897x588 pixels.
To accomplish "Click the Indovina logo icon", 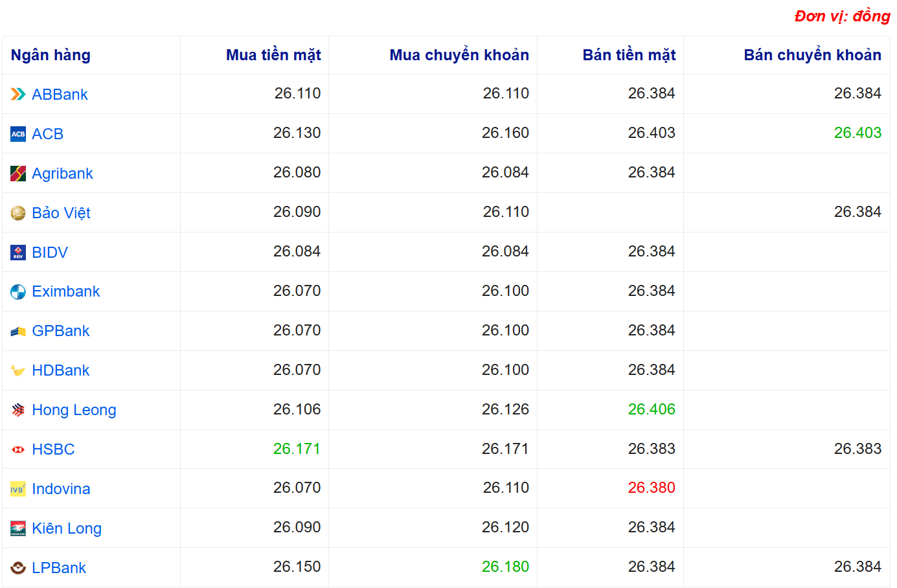I will click(18, 490).
